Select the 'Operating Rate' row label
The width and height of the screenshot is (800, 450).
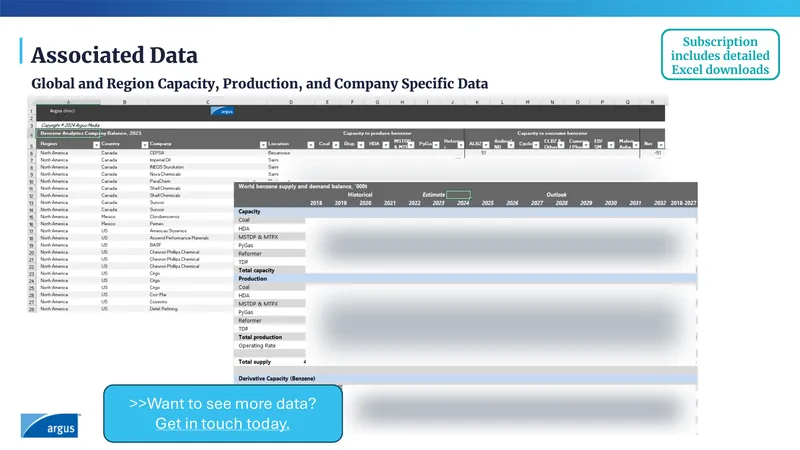click(x=257, y=346)
